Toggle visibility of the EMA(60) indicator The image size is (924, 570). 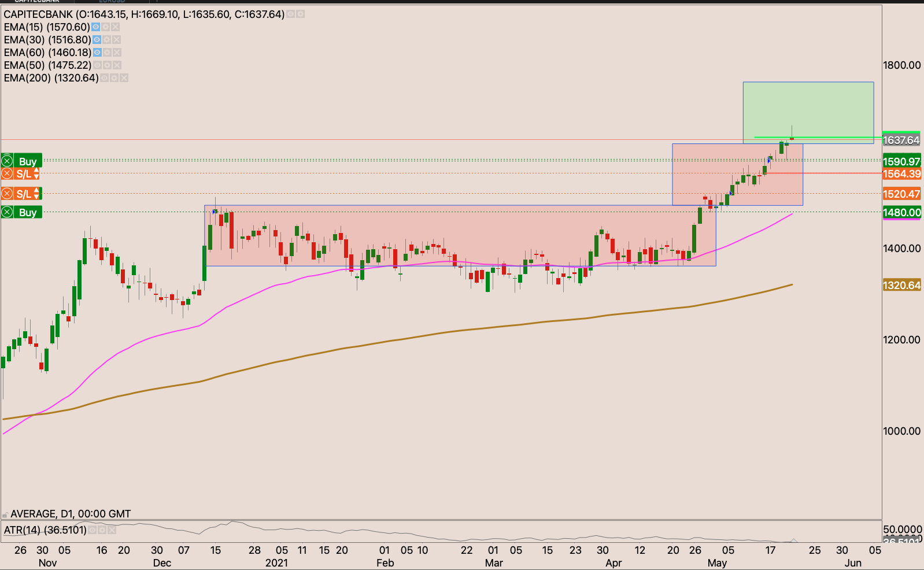[97, 53]
